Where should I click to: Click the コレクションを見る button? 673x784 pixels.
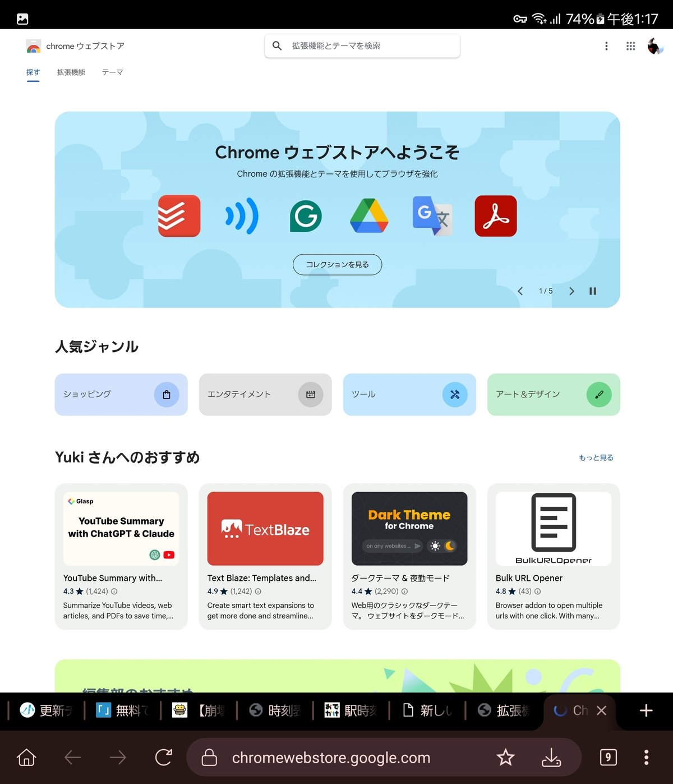337,264
